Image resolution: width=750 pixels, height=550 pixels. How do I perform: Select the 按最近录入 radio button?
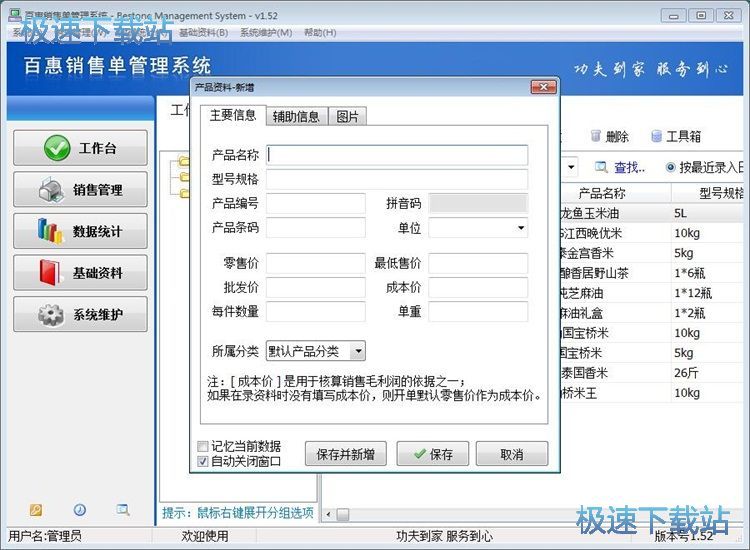pyautogui.click(x=671, y=167)
